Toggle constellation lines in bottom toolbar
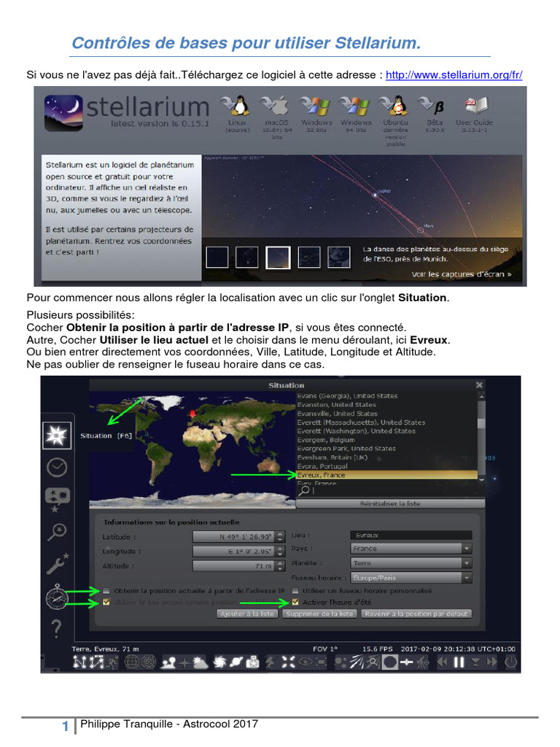This screenshot has height=747, width=560. (79, 662)
